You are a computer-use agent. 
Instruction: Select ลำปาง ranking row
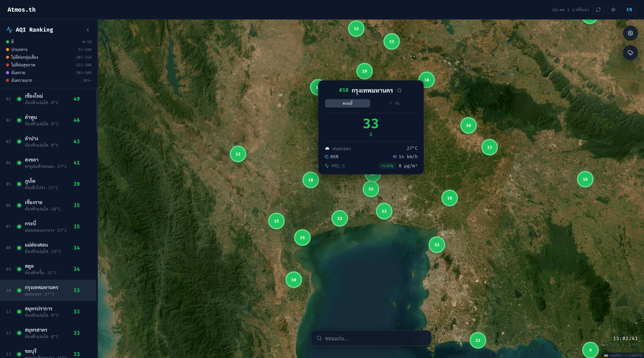(x=48, y=141)
